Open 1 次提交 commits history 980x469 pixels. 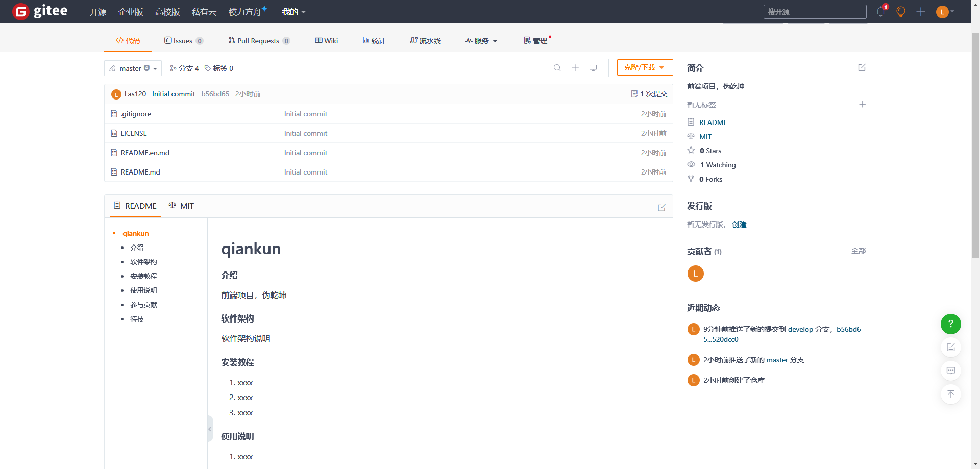pos(649,94)
